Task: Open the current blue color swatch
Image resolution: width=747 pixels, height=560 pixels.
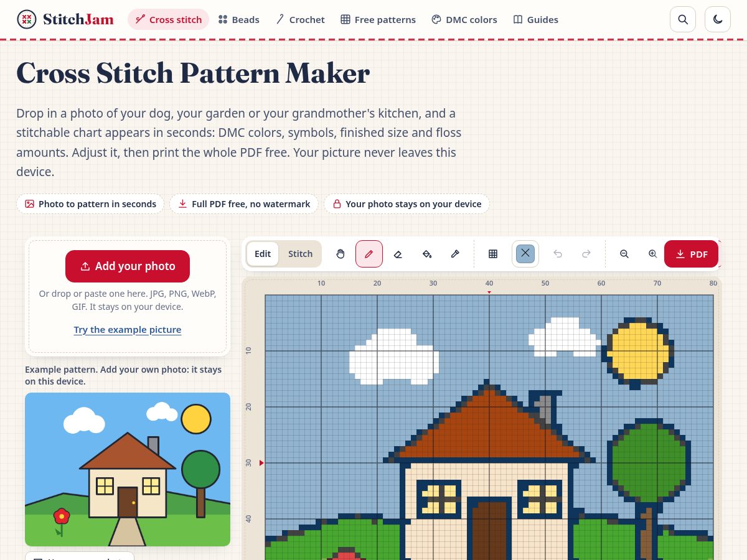Action: pyautogui.click(x=525, y=254)
